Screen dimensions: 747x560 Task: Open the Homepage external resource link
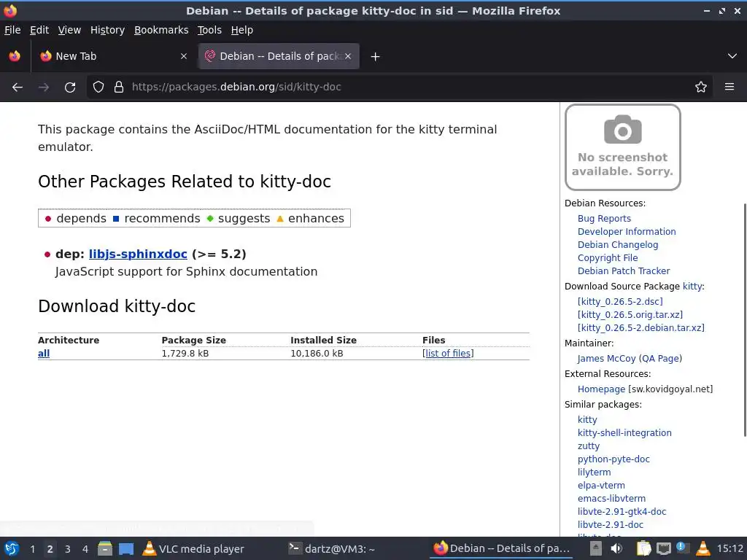(601, 389)
